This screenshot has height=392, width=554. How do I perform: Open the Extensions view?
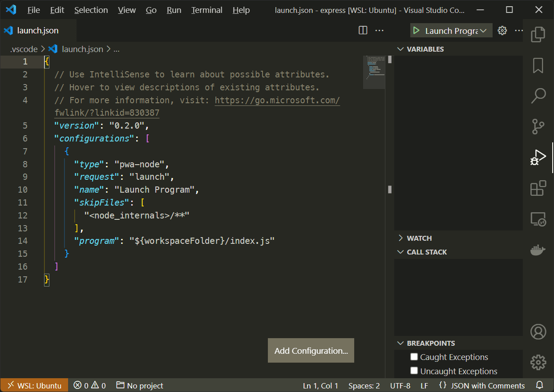[x=538, y=188]
